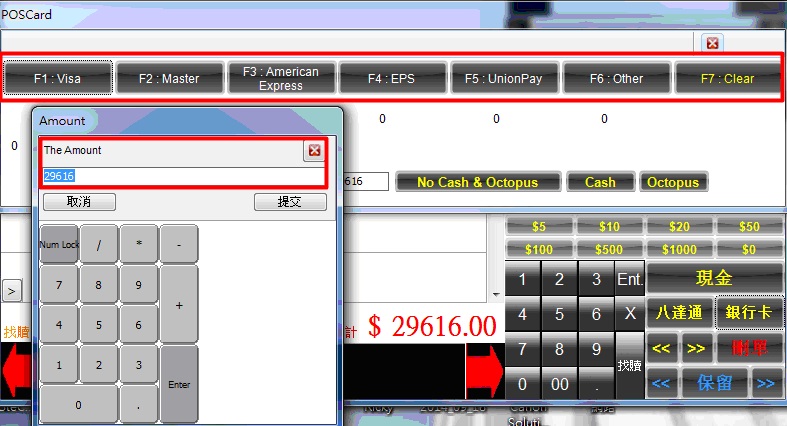
Task: Click the $50 quick cash button
Action: pyautogui.click(x=749, y=226)
